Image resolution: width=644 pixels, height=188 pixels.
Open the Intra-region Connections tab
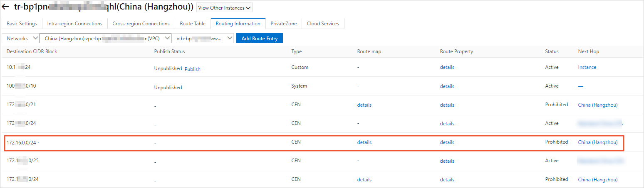[74, 24]
